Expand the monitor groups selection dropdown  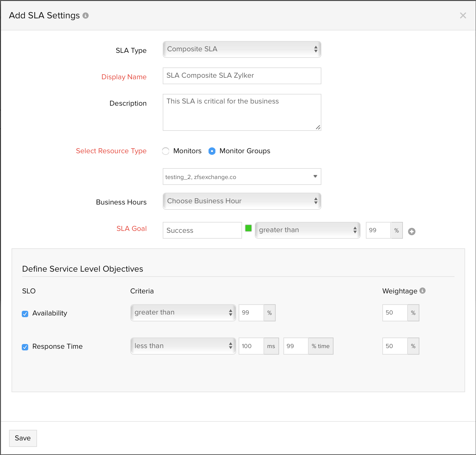click(x=242, y=177)
